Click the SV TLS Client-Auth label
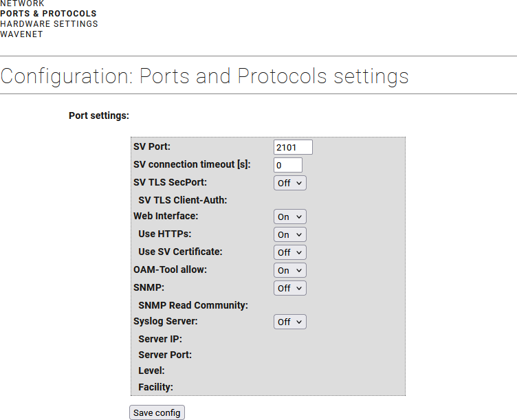Viewport: 517px width, 420px height. pyautogui.click(x=183, y=200)
